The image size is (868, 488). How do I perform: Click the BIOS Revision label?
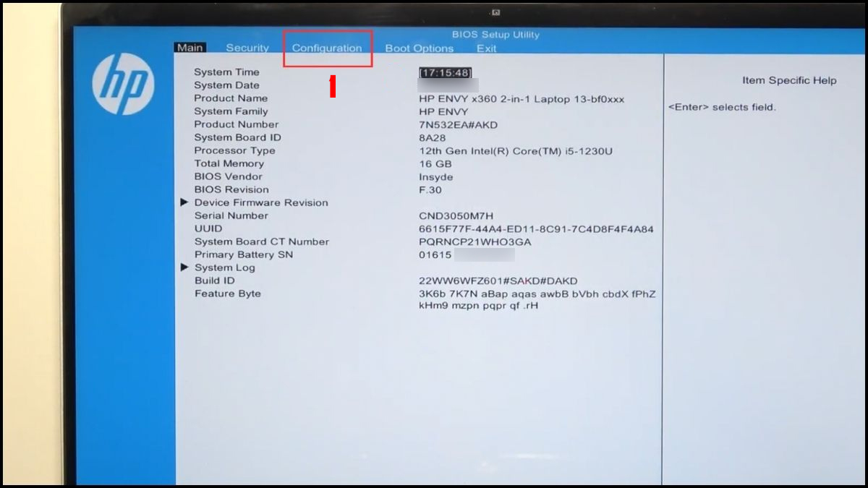(x=231, y=189)
